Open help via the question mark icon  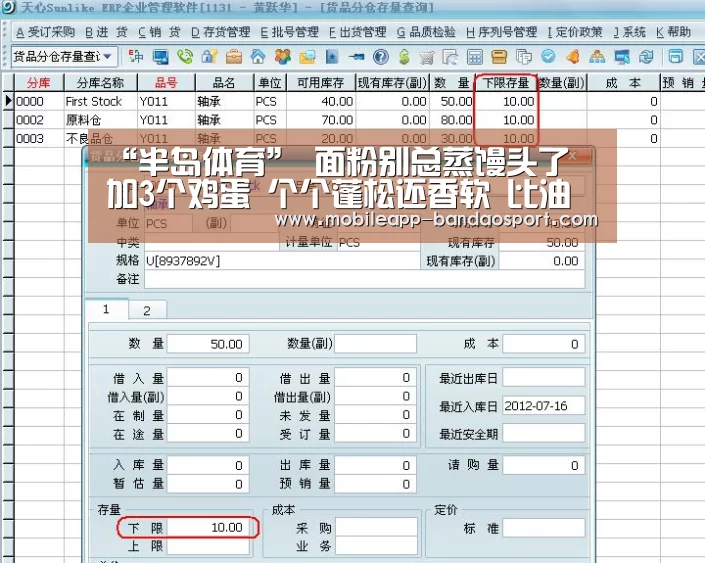381,57
